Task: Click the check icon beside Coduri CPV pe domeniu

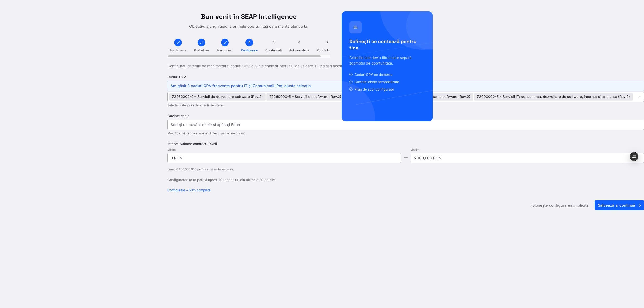Action: (x=351, y=75)
